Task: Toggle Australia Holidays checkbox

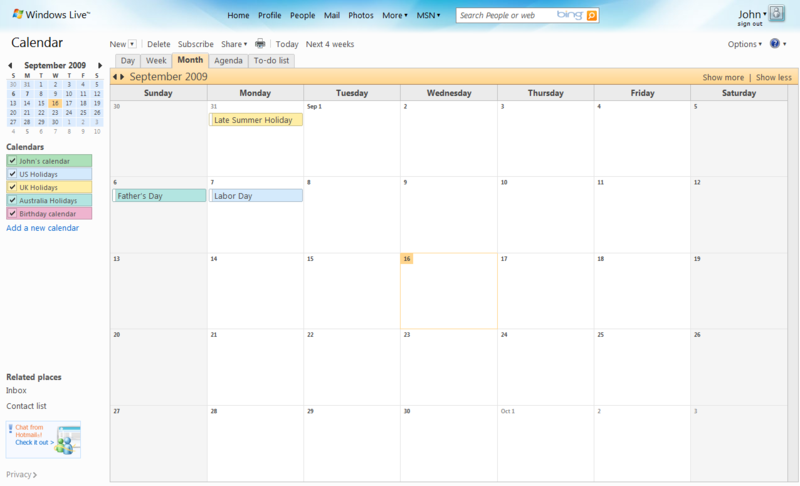Action: click(x=12, y=200)
